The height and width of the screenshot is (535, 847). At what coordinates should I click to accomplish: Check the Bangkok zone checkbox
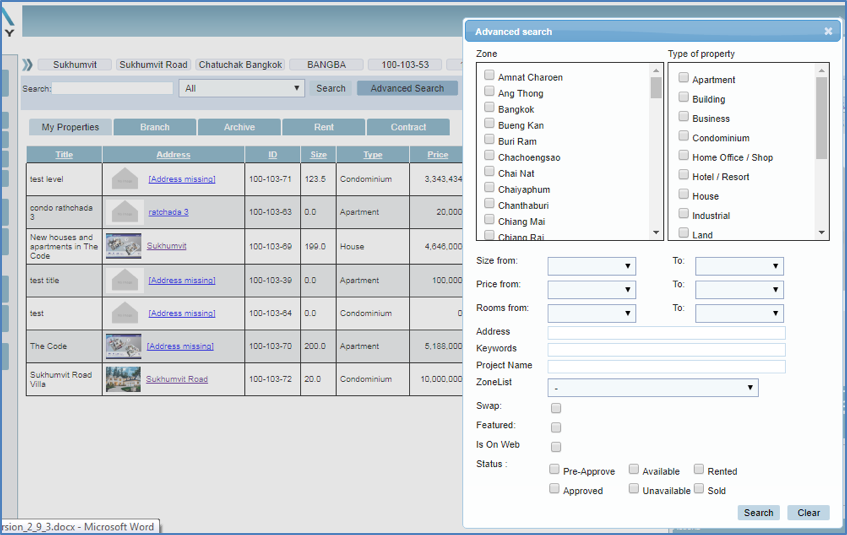(x=489, y=107)
